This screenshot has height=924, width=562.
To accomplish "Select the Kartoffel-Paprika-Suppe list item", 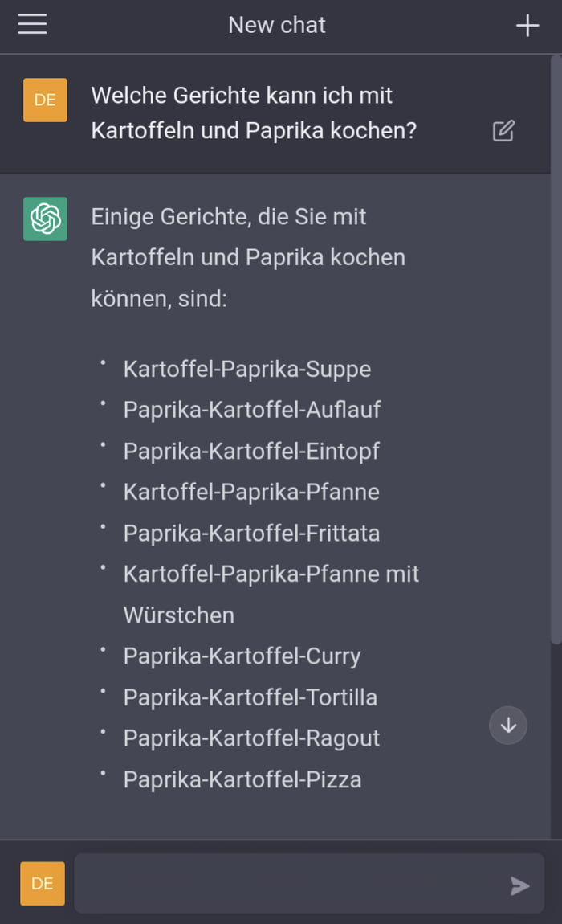I will click(246, 370).
